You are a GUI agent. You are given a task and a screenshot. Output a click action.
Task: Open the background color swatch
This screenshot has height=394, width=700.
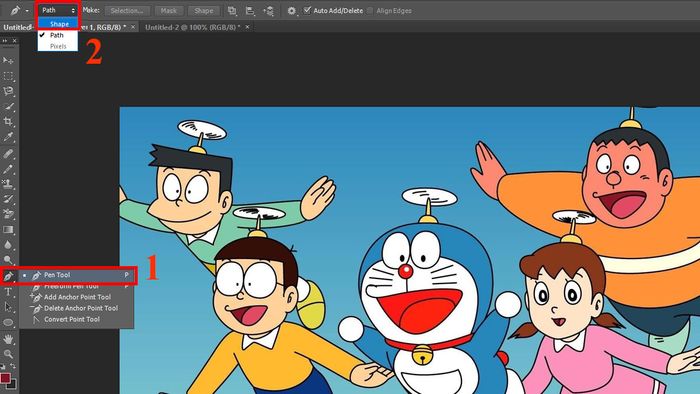(x=12, y=385)
